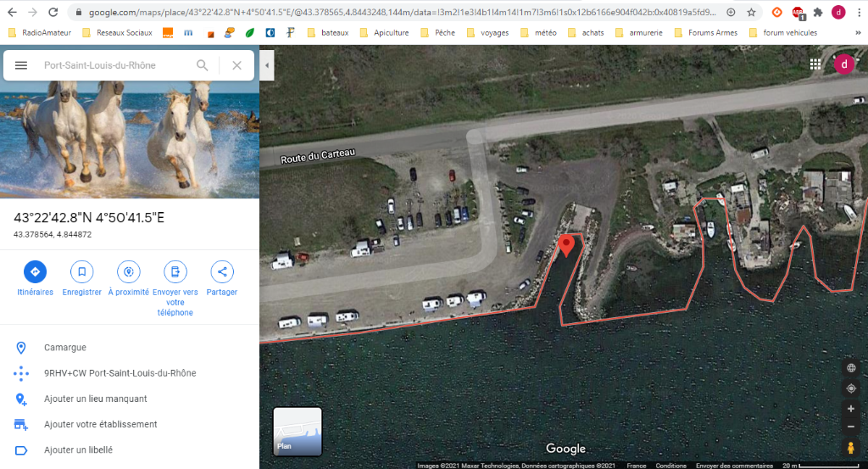The image size is (868, 469).
Task: Zoom in with the plus button
Action: (x=851, y=409)
